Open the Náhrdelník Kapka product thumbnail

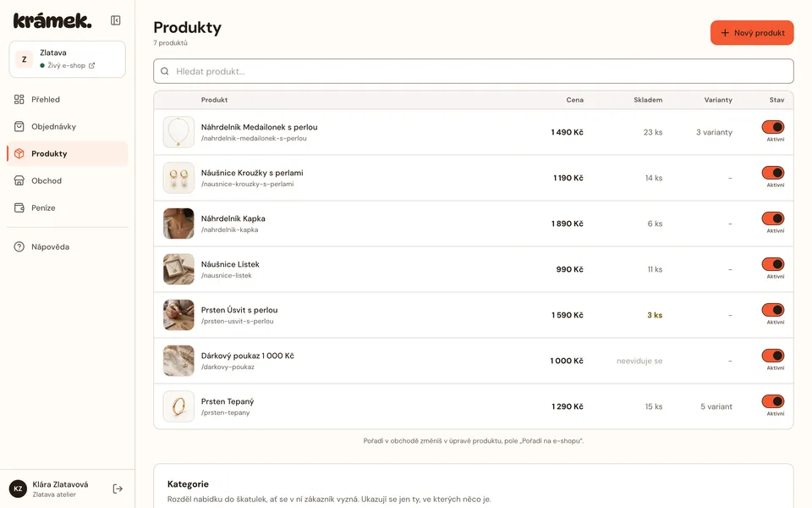point(178,224)
